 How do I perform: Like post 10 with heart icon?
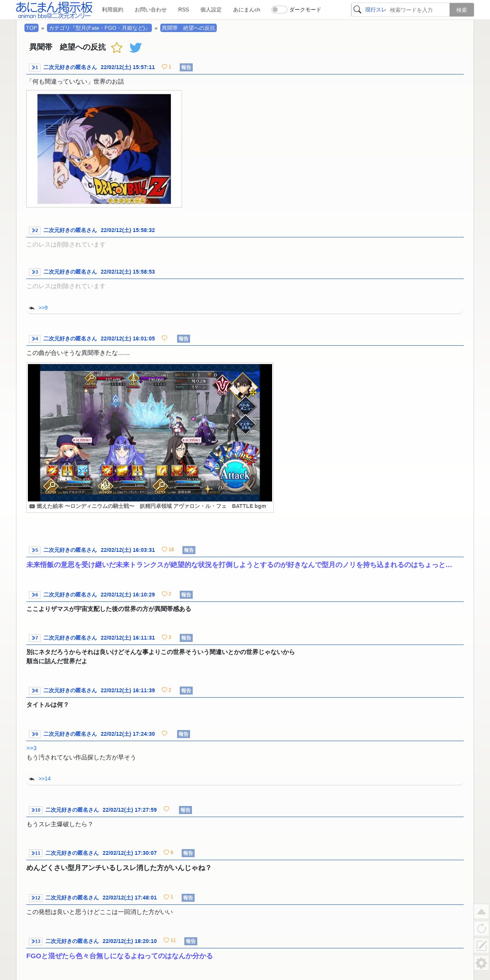pyautogui.click(x=166, y=809)
